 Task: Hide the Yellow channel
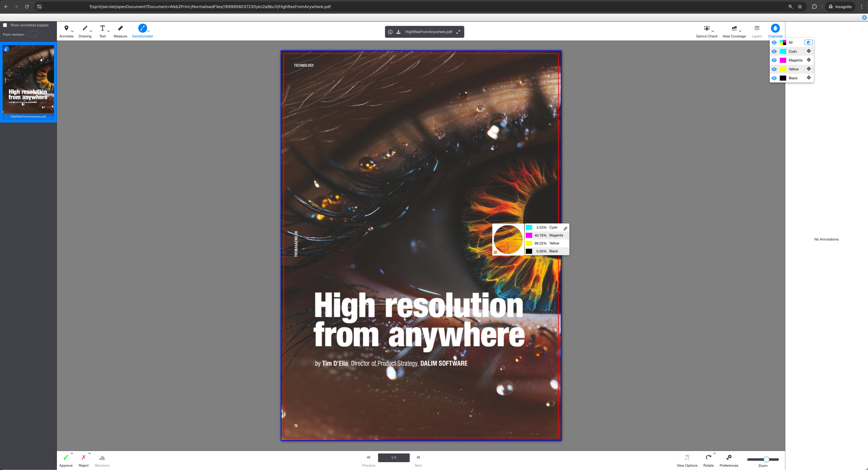tap(774, 69)
